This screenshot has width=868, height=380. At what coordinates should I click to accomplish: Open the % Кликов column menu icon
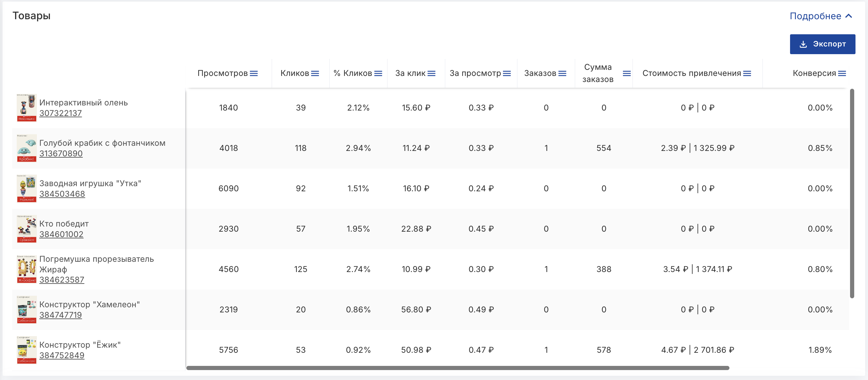pos(378,73)
